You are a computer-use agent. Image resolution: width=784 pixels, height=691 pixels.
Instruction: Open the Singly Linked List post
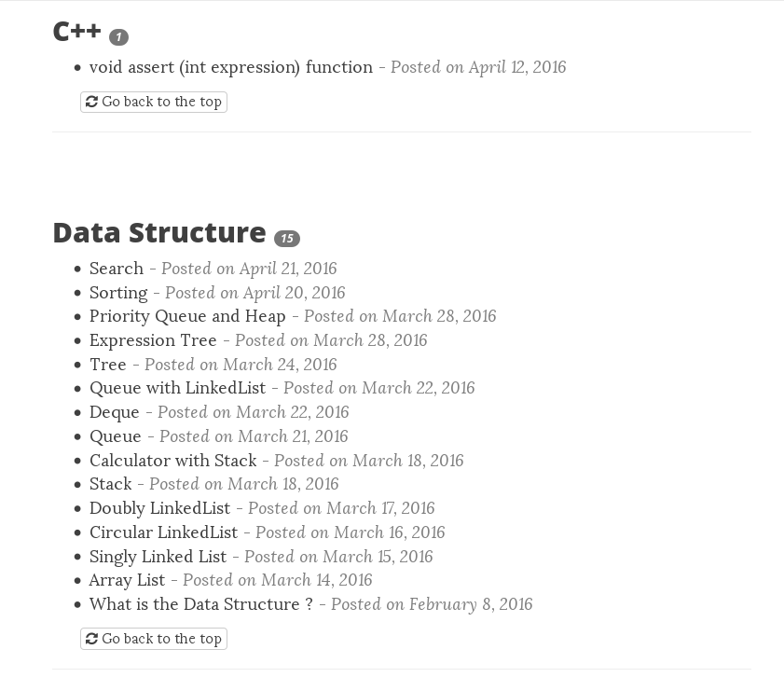click(158, 556)
